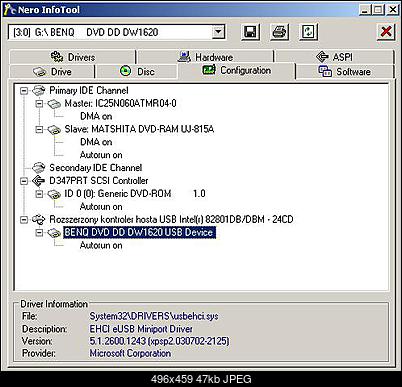Select the G:\ BENQ drive combo box

[116, 32]
